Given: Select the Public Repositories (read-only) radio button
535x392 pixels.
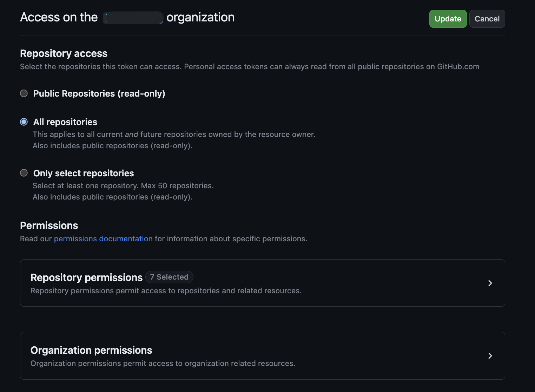Looking at the screenshot, I should (x=24, y=93).
